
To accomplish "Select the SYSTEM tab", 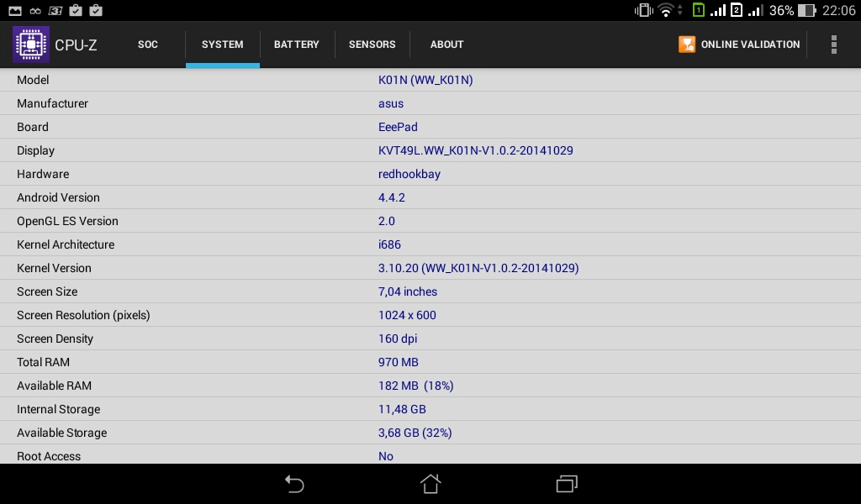I will click(x=222, y=45).
